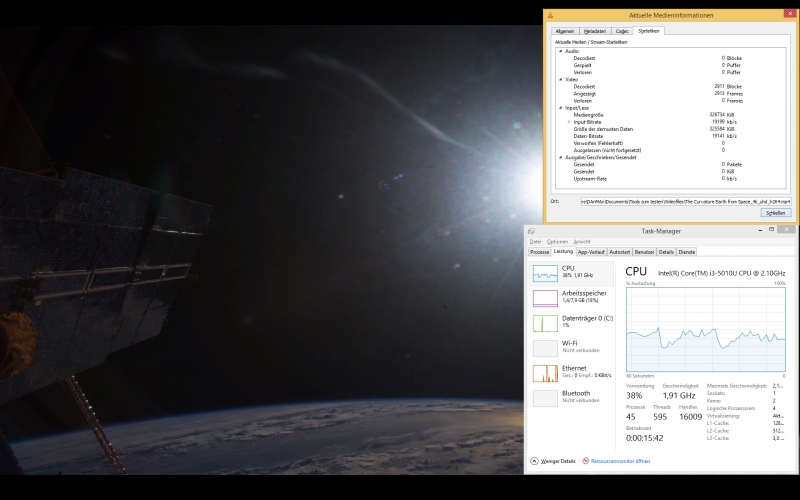Select Verloren row showing 0 Puffer

tap(672, 72)
